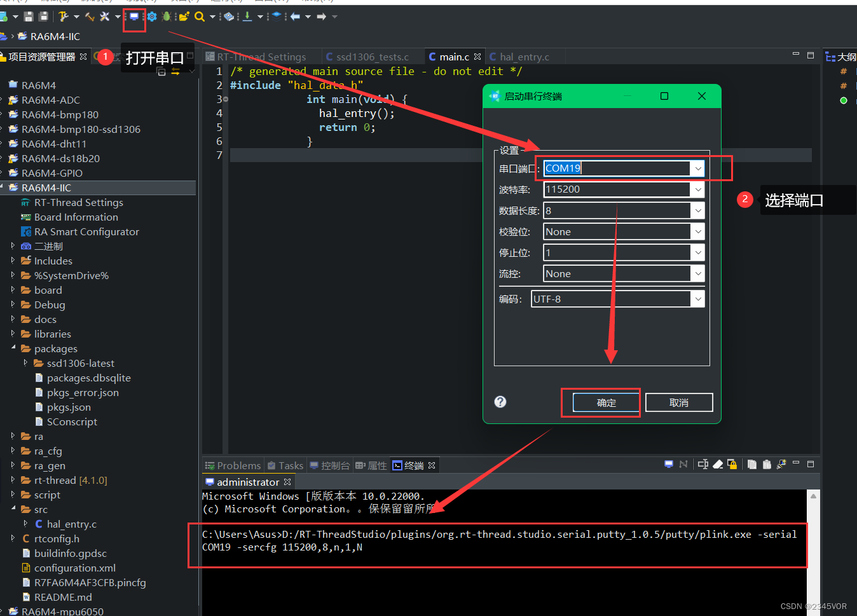
Task: Expand the 编码 UTF-8 encoding dropdown
Action: 697,299
